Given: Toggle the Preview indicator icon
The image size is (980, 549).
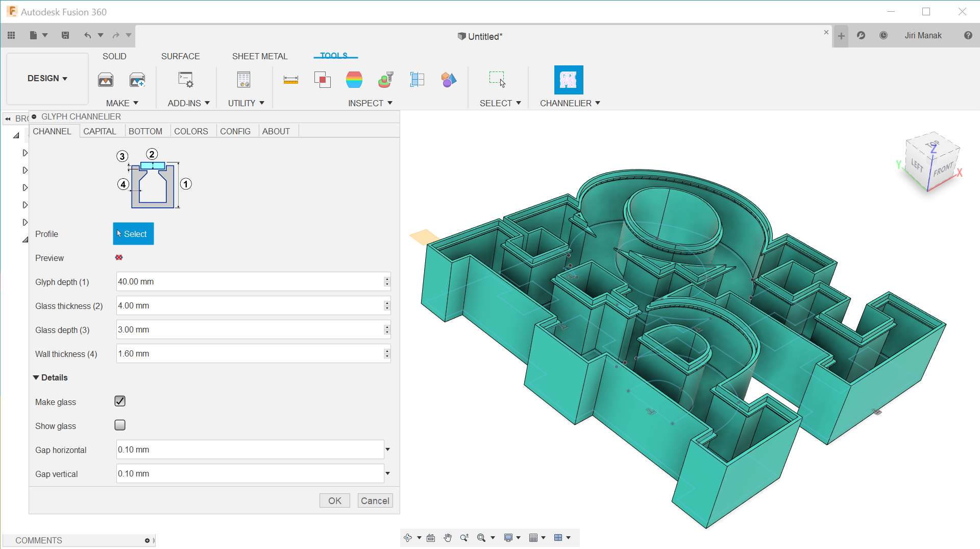Looking at the screenshot, I should click(x=119, y=258).
